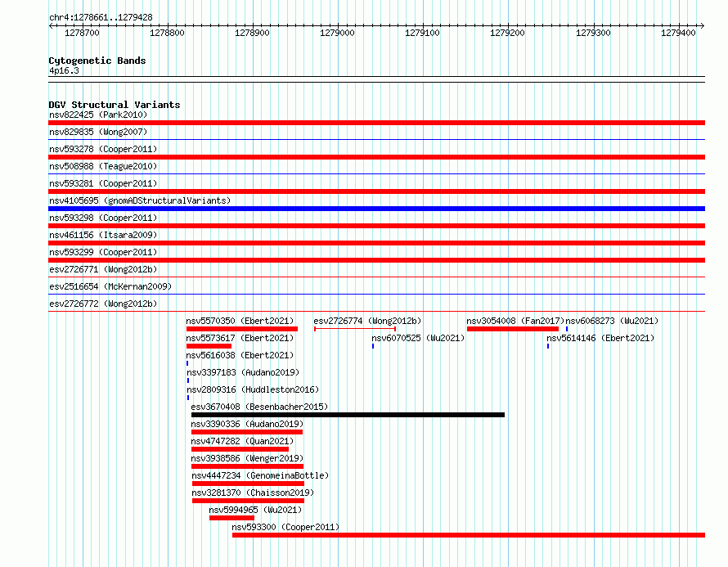Click nsv593299 (Cooper2011) label
The width and height of the screenshot is (728, 567).
[103, 252]
